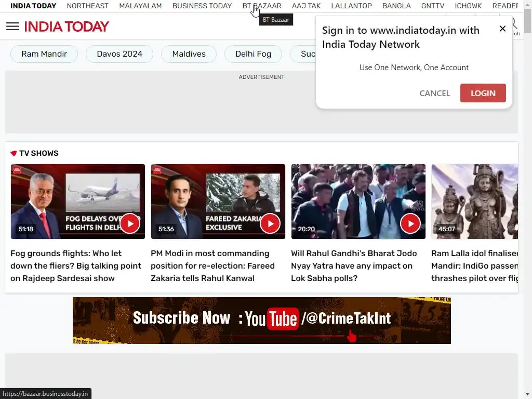
Task: Click CANCEL in the sign-in dialog
Action: (x=435, y=94)
